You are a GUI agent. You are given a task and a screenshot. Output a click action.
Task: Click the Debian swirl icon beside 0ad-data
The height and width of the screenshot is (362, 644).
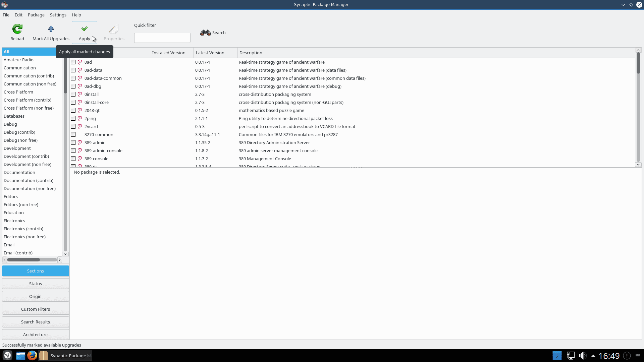tap(80, 70)
